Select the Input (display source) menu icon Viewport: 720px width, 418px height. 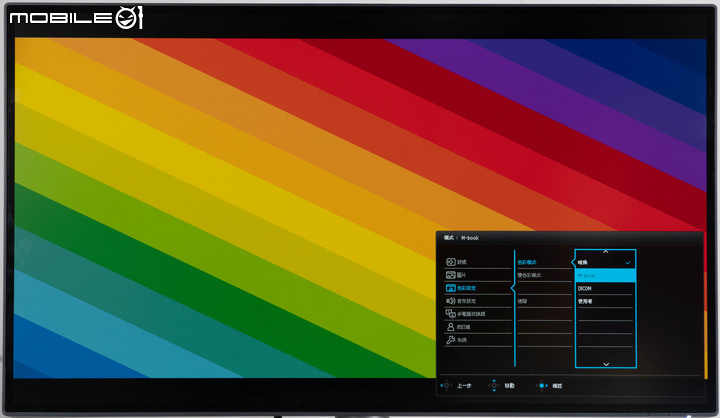tap(450, 262)
